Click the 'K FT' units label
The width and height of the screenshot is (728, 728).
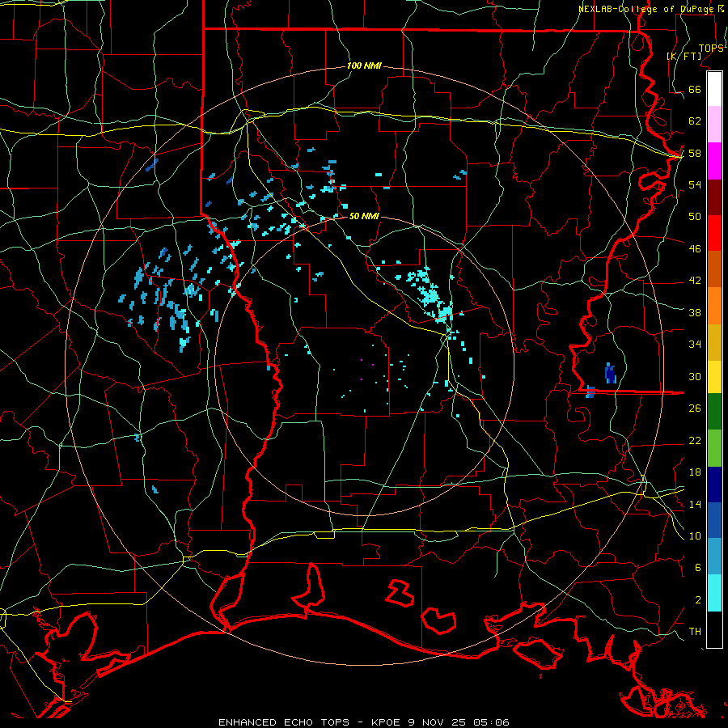[x=684, y=56]
